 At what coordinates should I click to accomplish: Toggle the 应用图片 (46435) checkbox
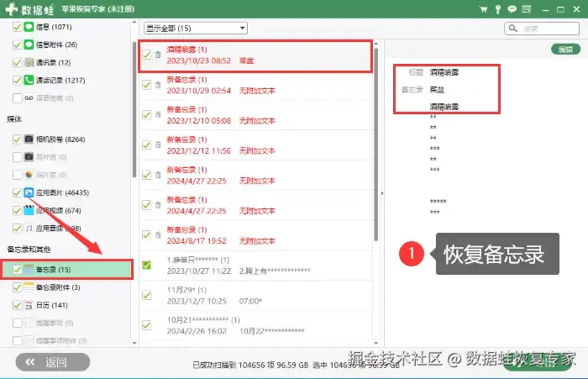17,192
